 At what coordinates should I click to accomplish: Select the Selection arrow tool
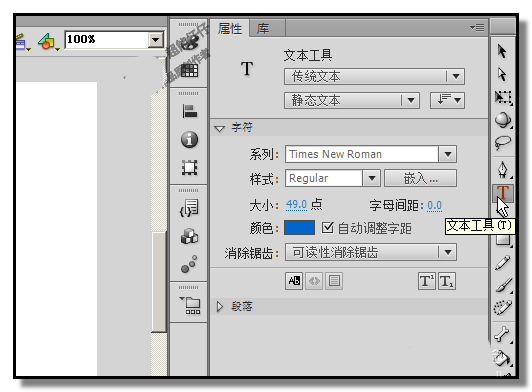[x=502, y=51]
